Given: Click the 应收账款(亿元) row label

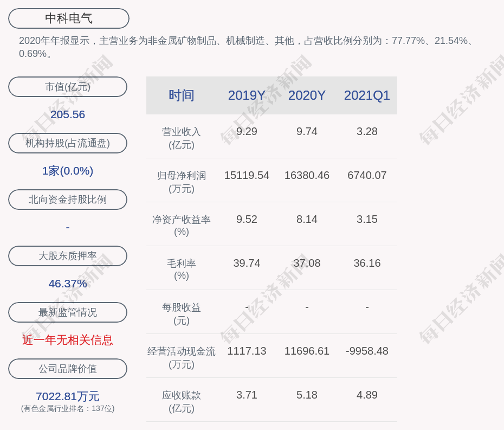Looking at the screenshot, I should pos(182,401).
